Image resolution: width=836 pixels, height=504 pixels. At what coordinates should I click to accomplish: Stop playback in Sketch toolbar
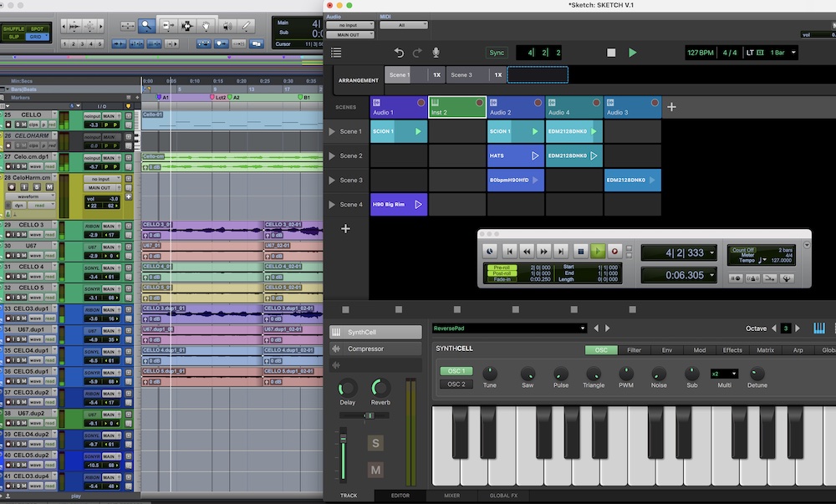point(611,52)
